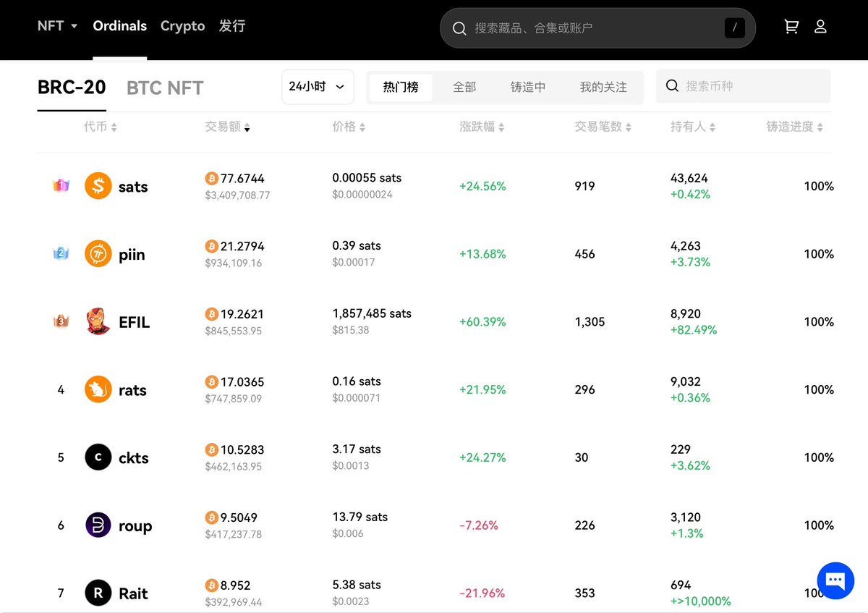868x613 pixels.
Task: Click the bitcoin icon beside 8.952
Action: coord(211,585)
